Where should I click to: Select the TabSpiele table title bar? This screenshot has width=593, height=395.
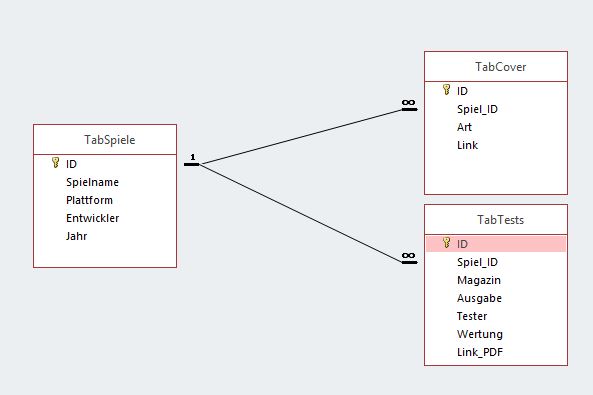click(x=105, y=140)
